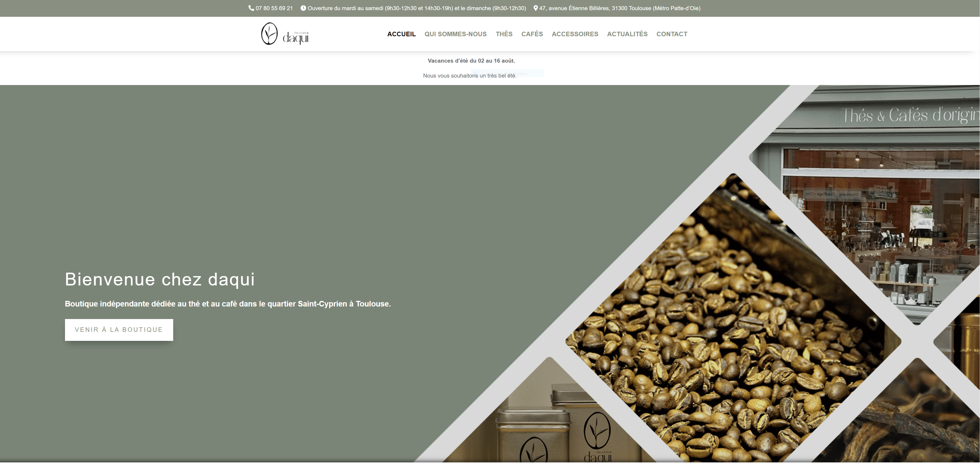Click the opening hours text
This screenshot has width=980, height=468.
(416, 8)
